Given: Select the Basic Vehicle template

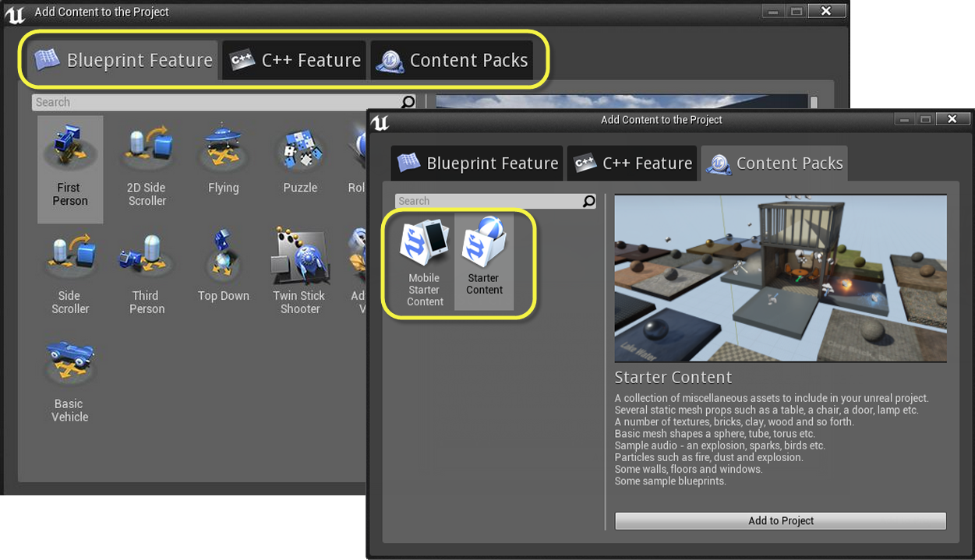Looking at the screenshot, I should (x=69, y=362).
